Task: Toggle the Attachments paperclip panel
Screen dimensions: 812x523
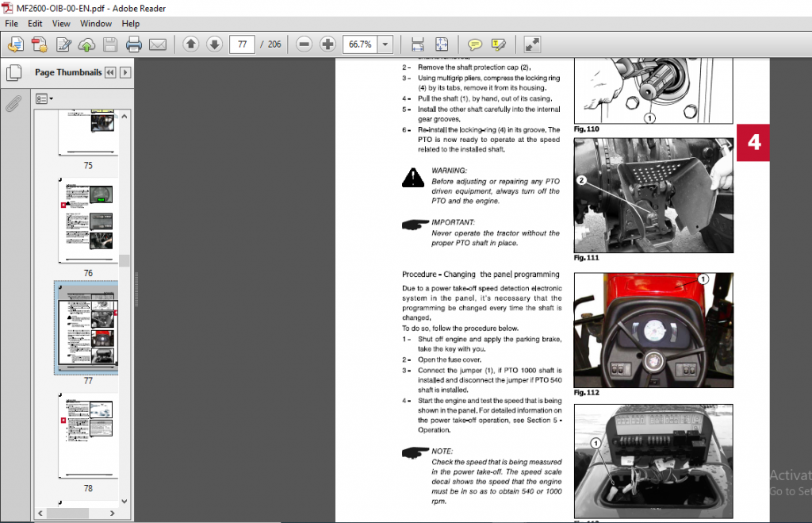Action: click(13, 104)
